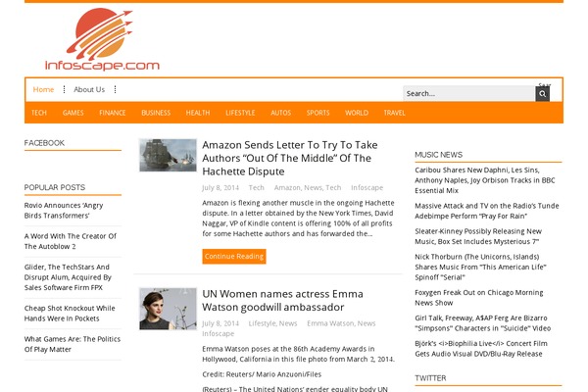Click the MUSIC NEWS widget heading
The image size is (588, 392).
point(438,155)
